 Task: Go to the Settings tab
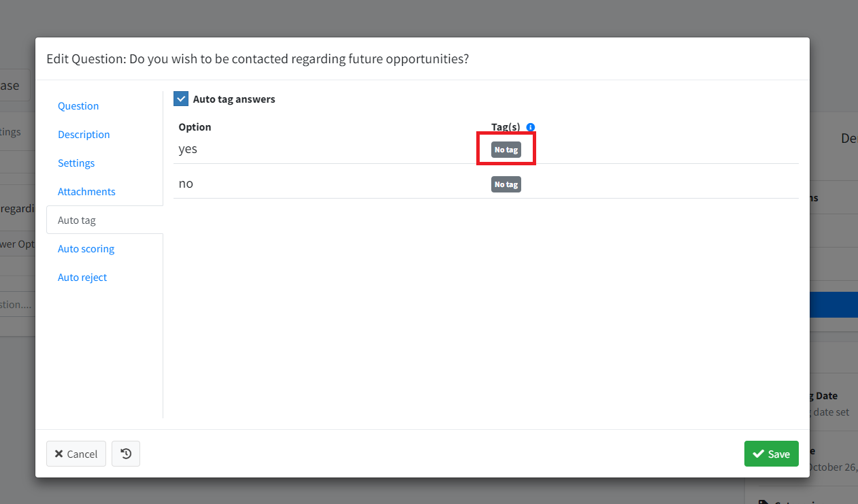[x=76, y=163]
